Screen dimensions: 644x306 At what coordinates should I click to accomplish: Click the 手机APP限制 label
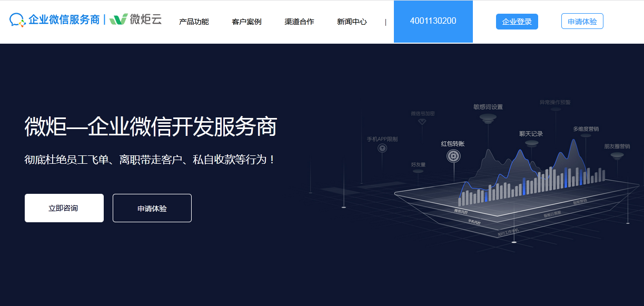(382, 139)
